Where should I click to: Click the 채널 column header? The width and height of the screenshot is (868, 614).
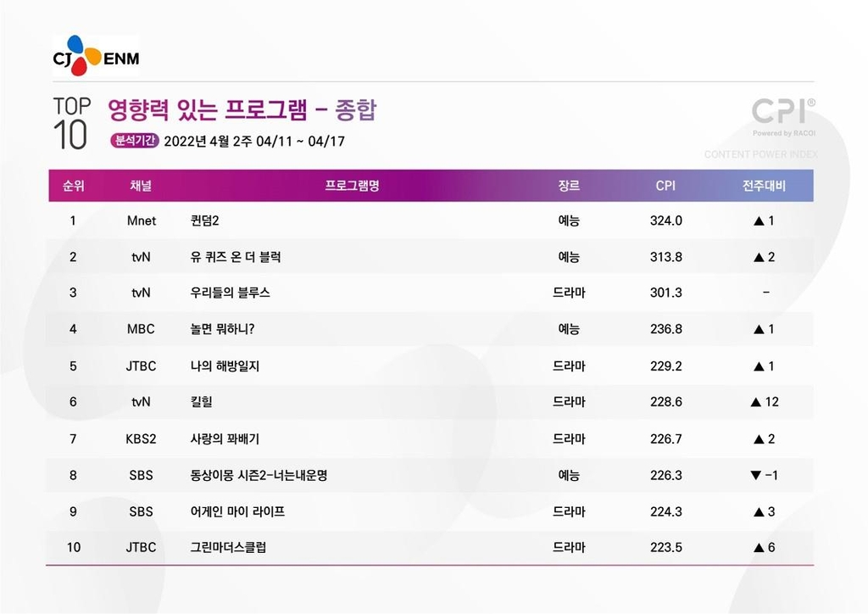click(x=141, y=186)
